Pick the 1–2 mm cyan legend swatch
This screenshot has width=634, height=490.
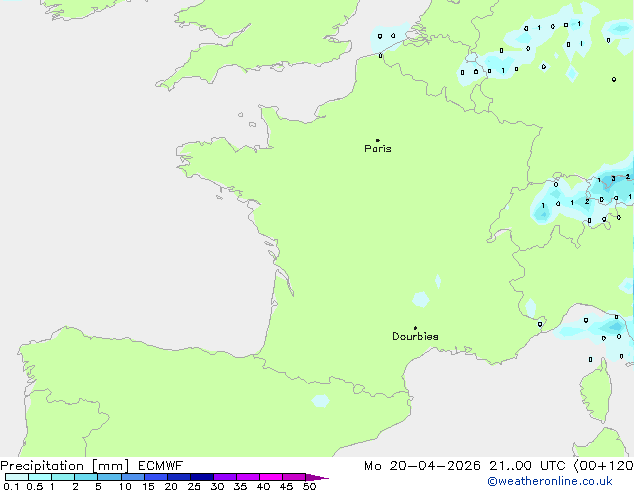63,477
